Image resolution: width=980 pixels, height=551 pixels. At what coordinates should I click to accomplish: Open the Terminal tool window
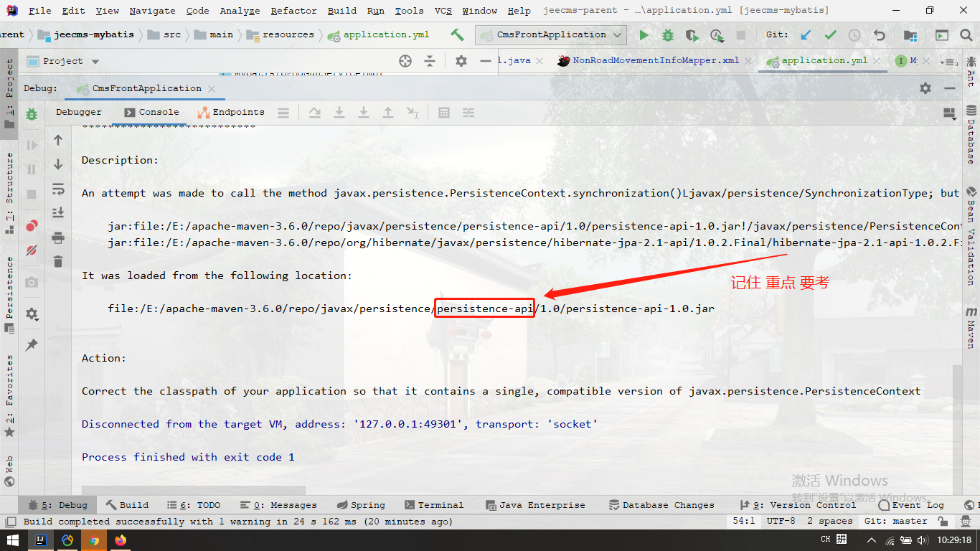(x=434, y=505)
